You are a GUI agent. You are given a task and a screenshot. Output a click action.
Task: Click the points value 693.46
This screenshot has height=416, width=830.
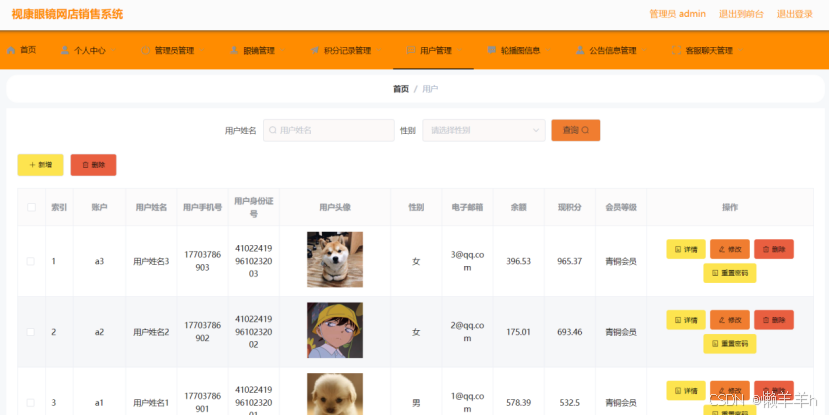tap(570, 332)
